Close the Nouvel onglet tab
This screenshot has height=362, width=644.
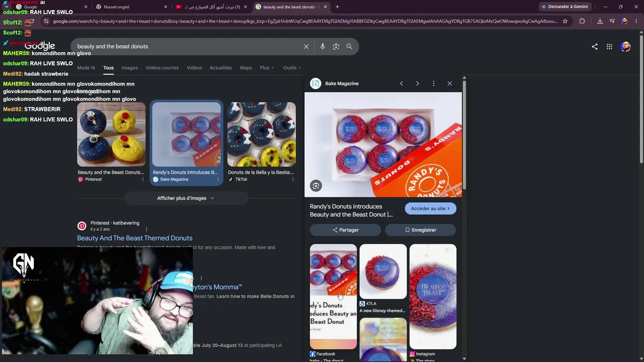[166, 7]
